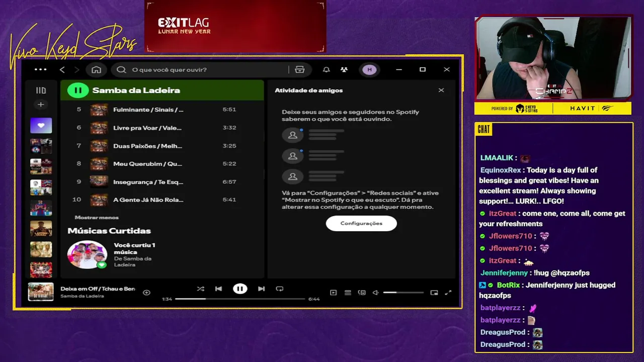Adjust the volume slider
The image size is (644, 362).
(x=403, y=293)
